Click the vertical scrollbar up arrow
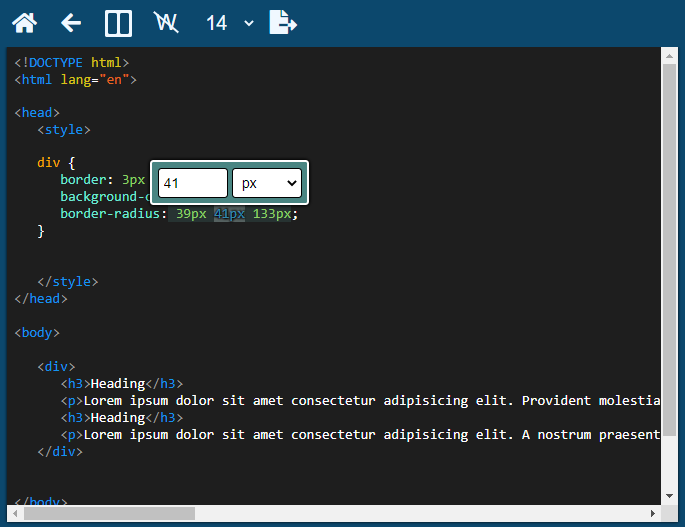685x527 pixels. coord(669,56)
